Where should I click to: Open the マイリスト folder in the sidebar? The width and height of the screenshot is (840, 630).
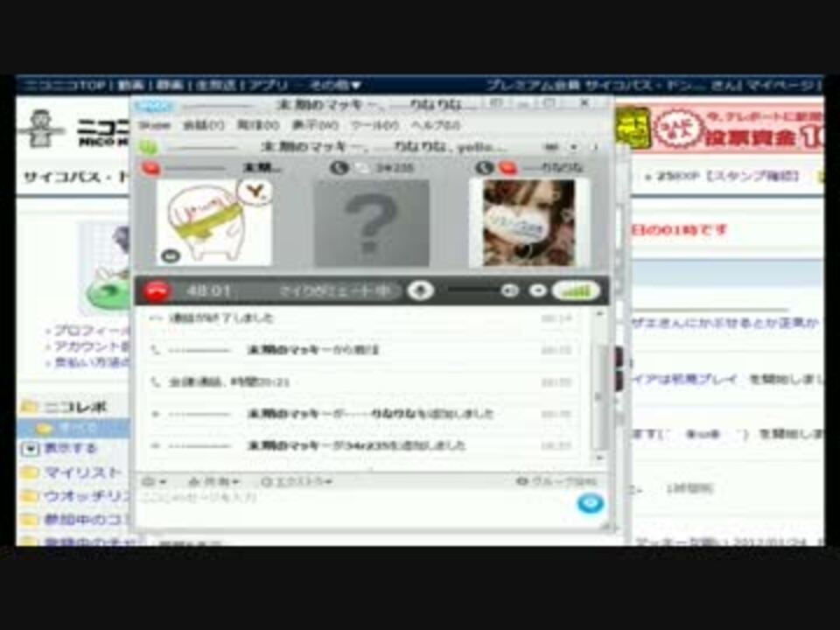72,472
